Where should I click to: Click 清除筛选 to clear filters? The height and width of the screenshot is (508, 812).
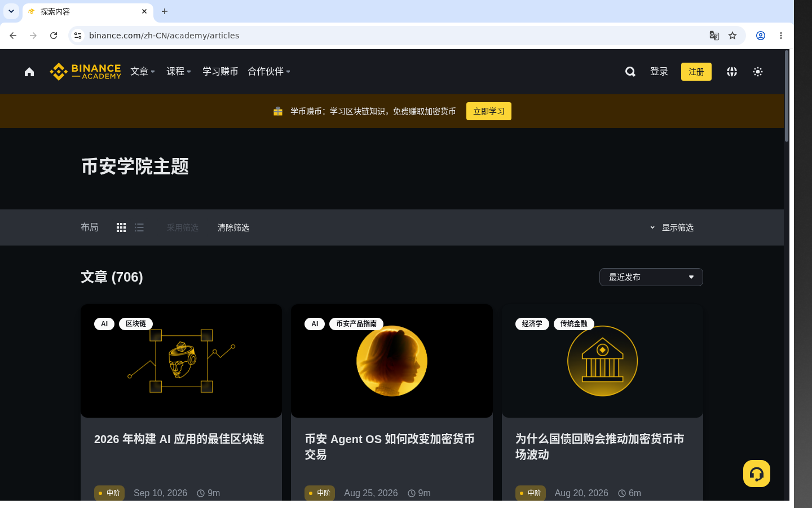coord(233,227)
